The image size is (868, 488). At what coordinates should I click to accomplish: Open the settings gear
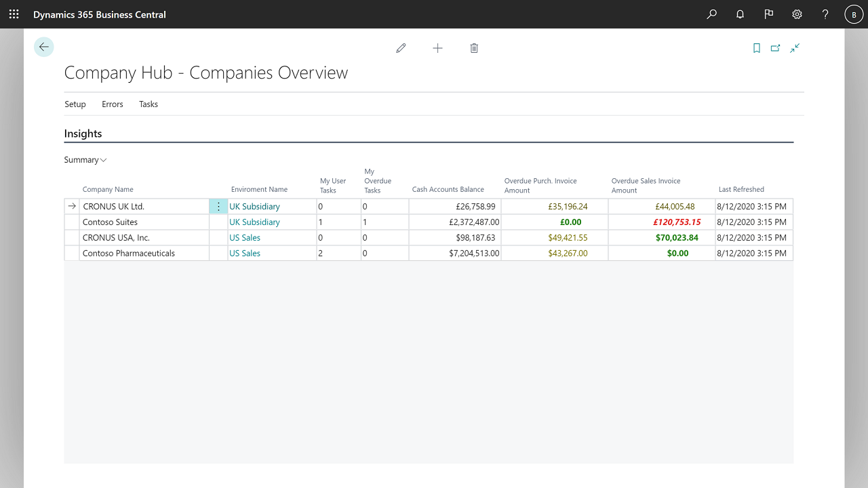point(797,14)
